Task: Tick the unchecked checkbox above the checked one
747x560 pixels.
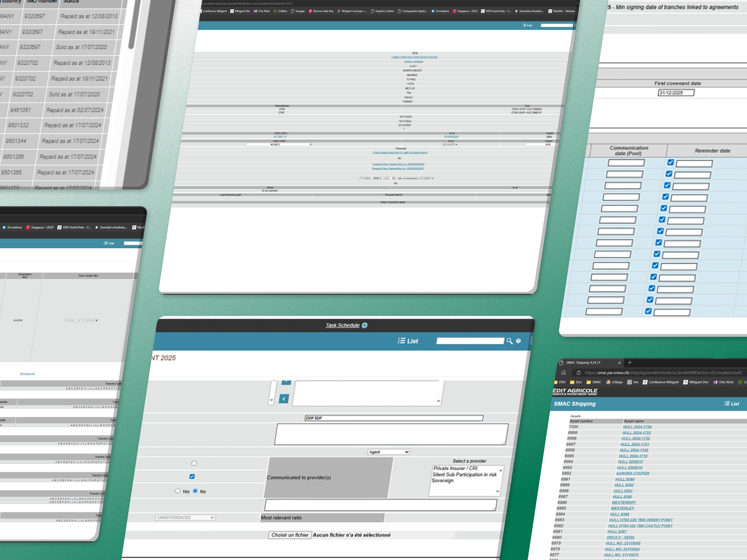Action: [x=194, y=463]
